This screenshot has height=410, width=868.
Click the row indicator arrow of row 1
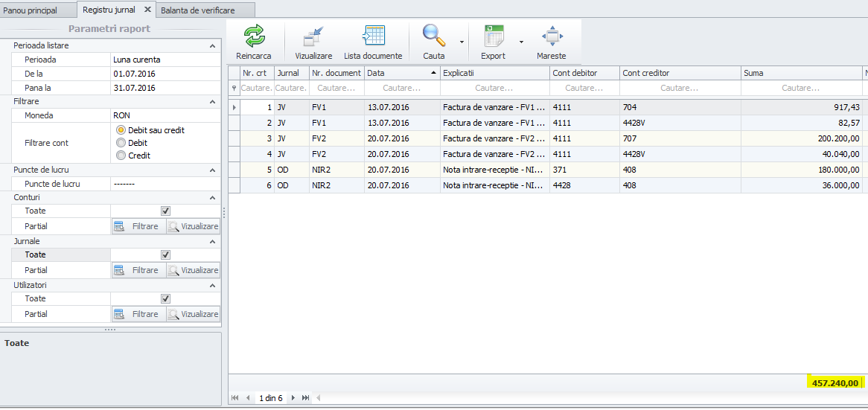coord(234,107)
